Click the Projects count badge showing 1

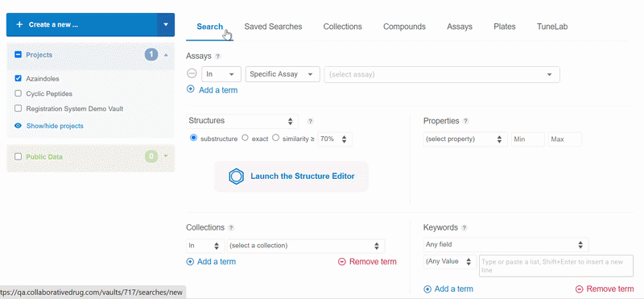tap(151, 55)
